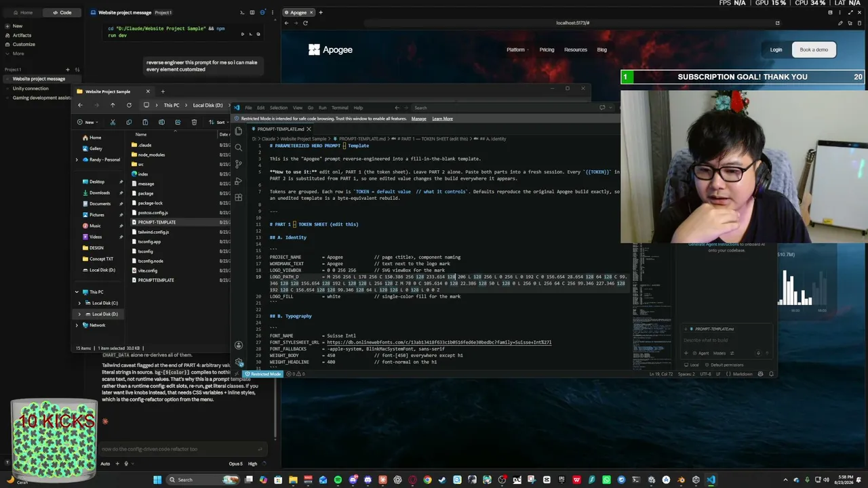Viewport: 868px width, 488px height.
Task: Click the Paste icon in File Explorer
Action: tap(145, 122)
